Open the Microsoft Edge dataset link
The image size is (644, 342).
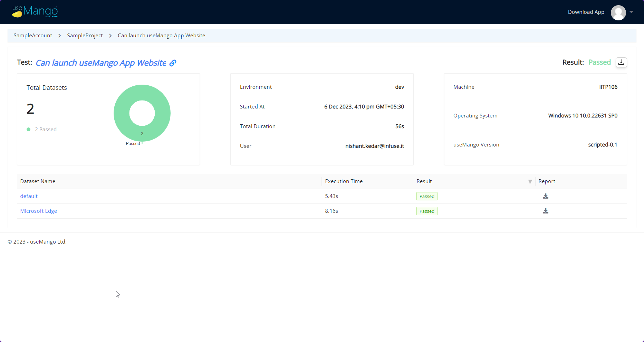39,211
